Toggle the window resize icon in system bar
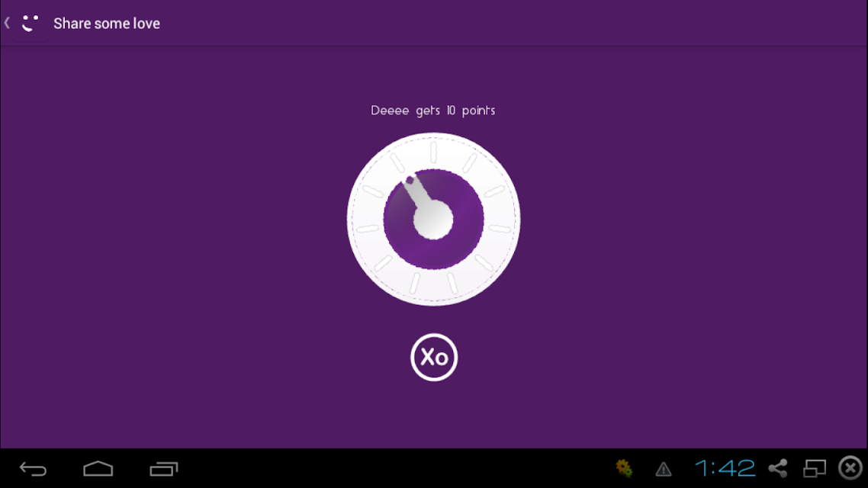 pos(815,469)
